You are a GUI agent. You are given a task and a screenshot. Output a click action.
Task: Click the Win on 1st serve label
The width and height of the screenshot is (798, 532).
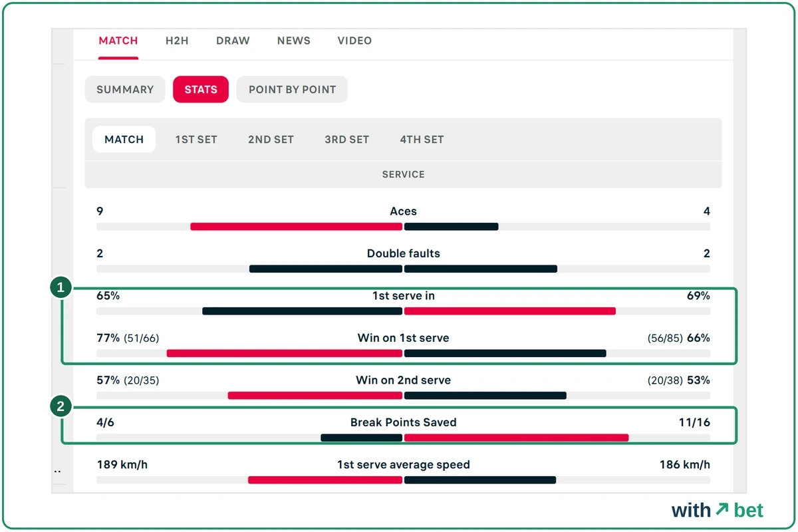403,338
